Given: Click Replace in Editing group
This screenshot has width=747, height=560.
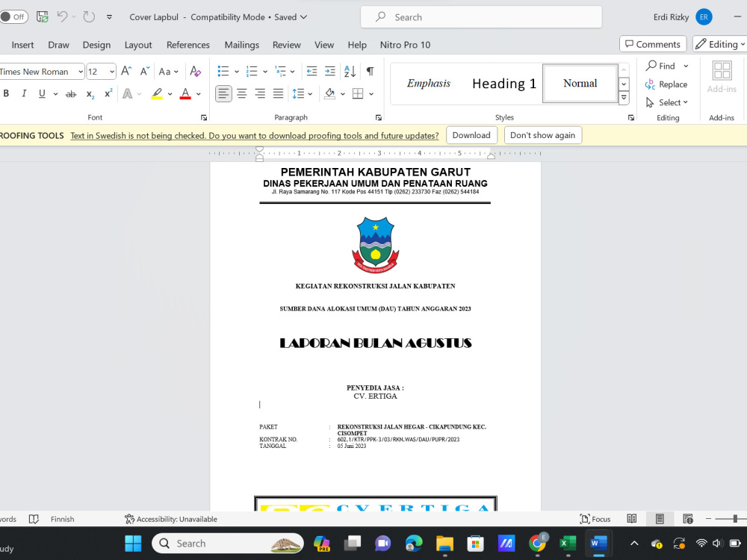Looking at the screenshot, I should [666, 84].
